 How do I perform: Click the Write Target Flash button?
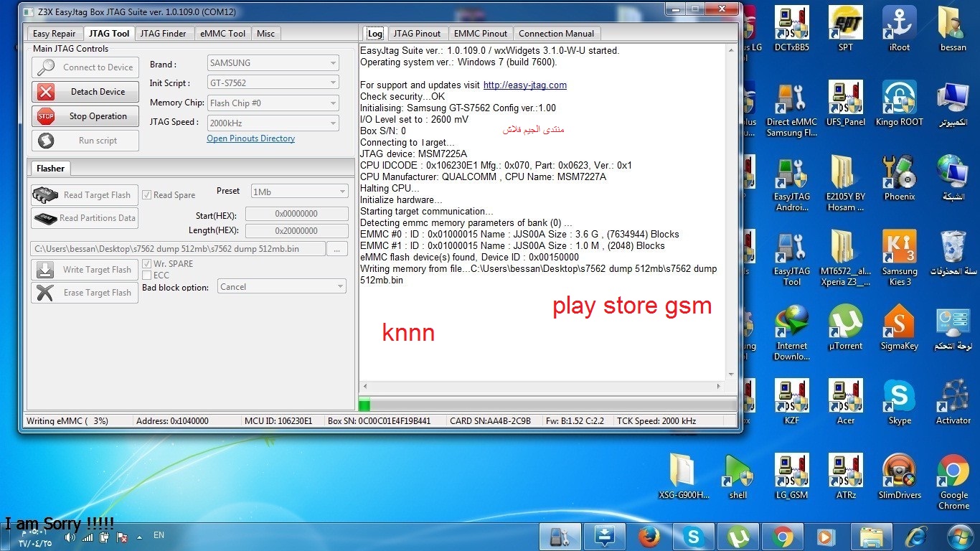tap(85, 270)
